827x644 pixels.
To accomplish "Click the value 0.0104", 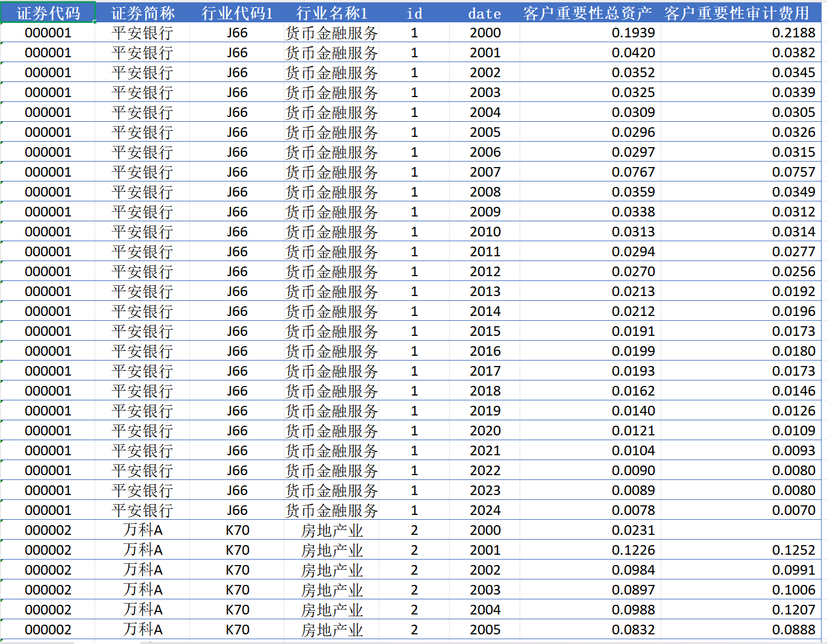I will 590,450.
